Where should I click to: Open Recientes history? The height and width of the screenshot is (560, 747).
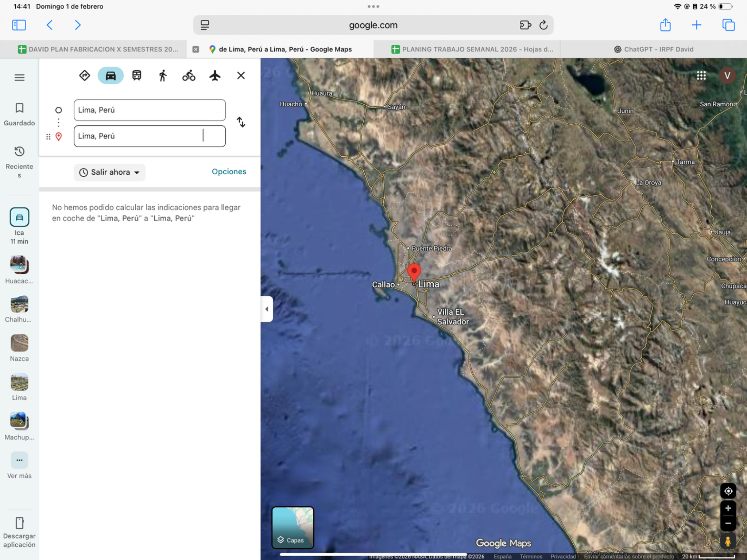pos(19,162)
